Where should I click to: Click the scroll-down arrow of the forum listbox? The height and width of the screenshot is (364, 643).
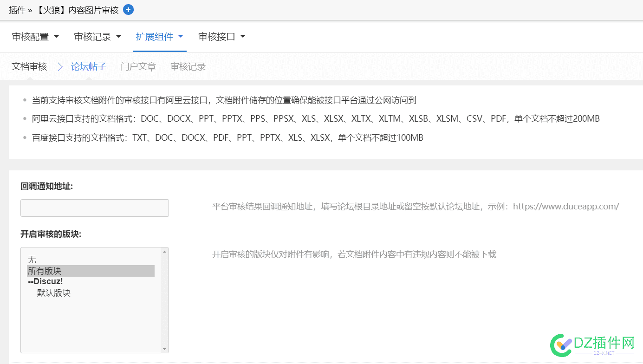pos(165,350)
